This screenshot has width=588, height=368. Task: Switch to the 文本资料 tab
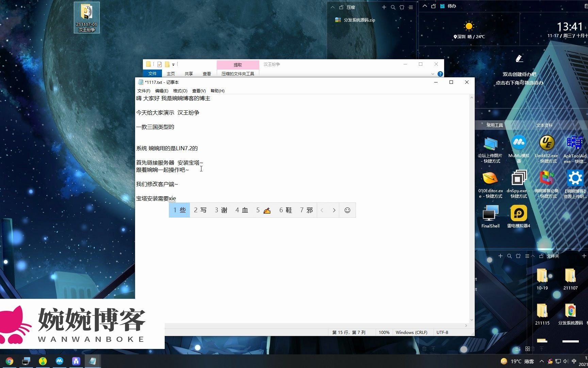(544, 125)
